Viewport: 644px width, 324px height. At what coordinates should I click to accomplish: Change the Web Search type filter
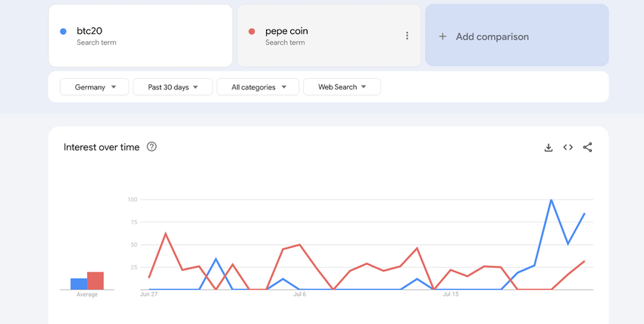click(x=342, y=87)
